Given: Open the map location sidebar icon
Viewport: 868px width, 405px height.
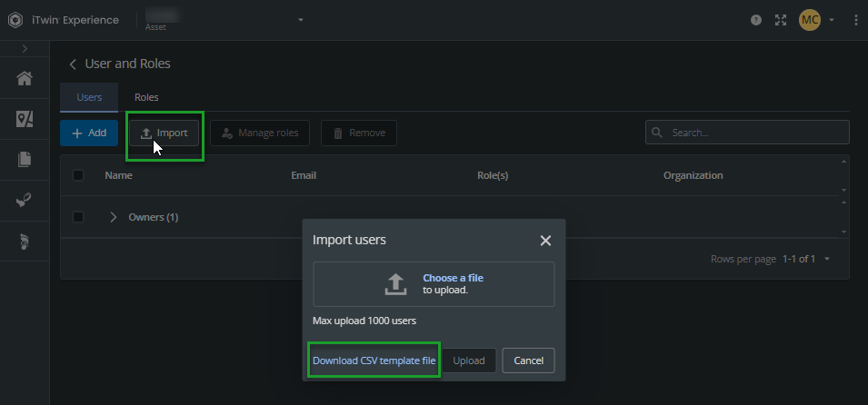Looking at the screenshot, I should pyautogui.click(x=25, y=119).
